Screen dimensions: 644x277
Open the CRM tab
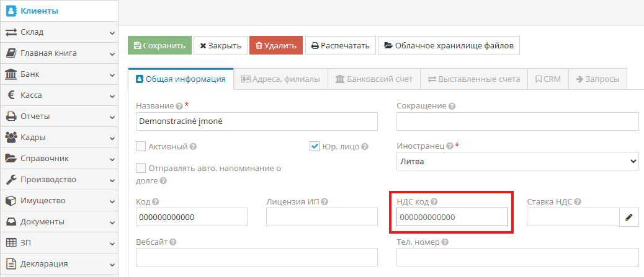[x=548, y=79]
